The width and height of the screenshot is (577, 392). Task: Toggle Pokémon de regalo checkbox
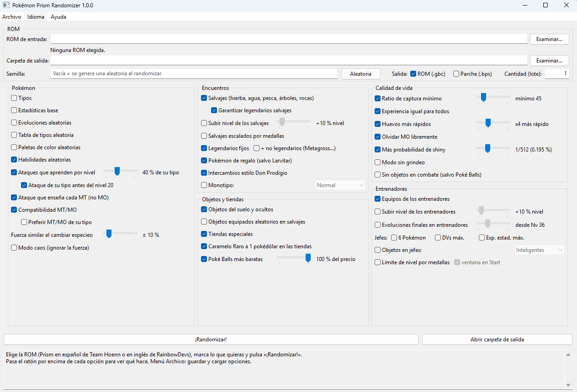tap(204, 161)
